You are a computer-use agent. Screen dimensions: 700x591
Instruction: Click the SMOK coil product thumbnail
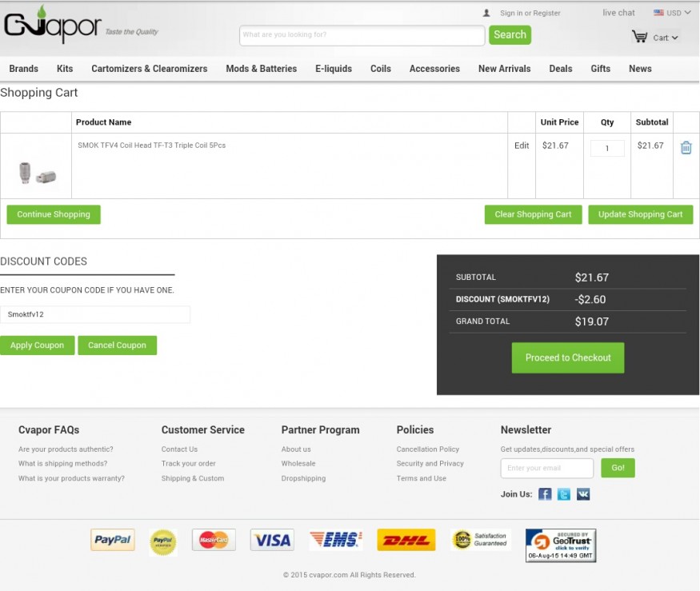tap(38, 174)
